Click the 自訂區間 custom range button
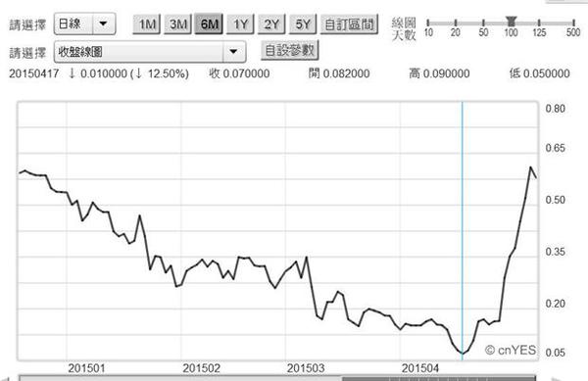The width and height of the screenshot is (588, 381). [349, 24]
